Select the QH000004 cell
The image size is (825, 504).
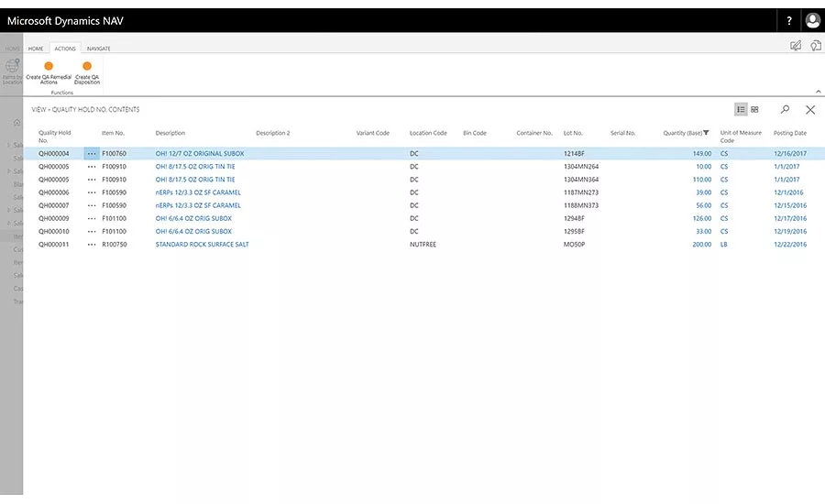[x=54, y=154]
